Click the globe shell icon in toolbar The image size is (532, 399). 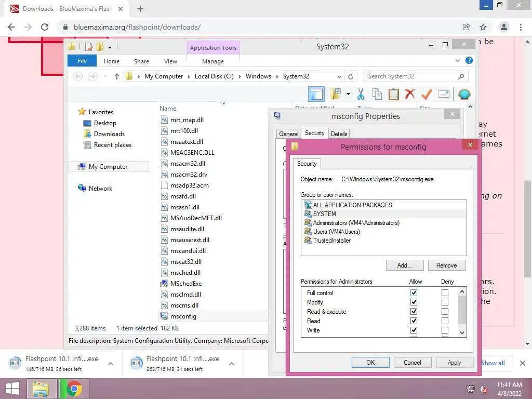pos(464,94)
